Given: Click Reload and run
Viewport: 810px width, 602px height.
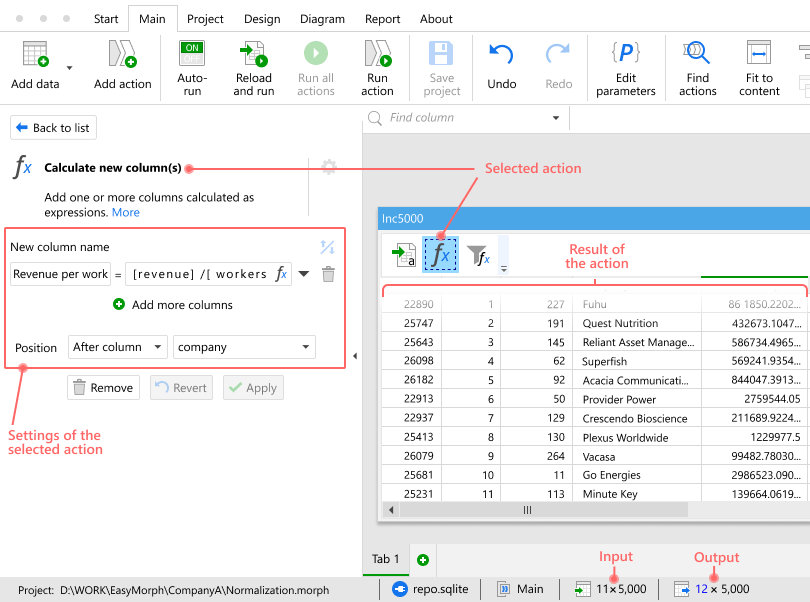Looking at the screenshot, I should pyautogui.click(x=254, y=68).
